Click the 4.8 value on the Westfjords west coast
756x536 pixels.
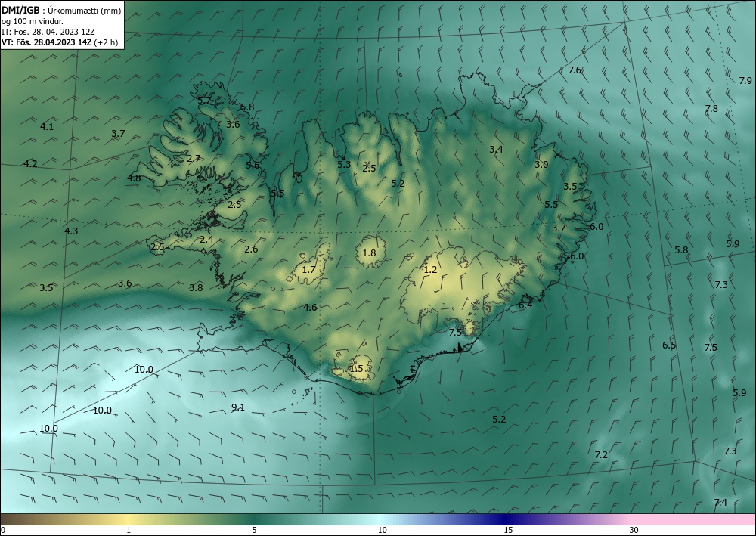[134, 178]
